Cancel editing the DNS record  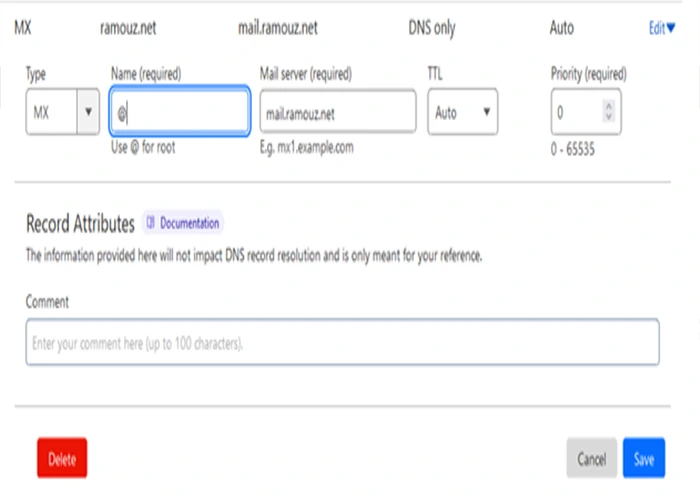tap(592, 458)
